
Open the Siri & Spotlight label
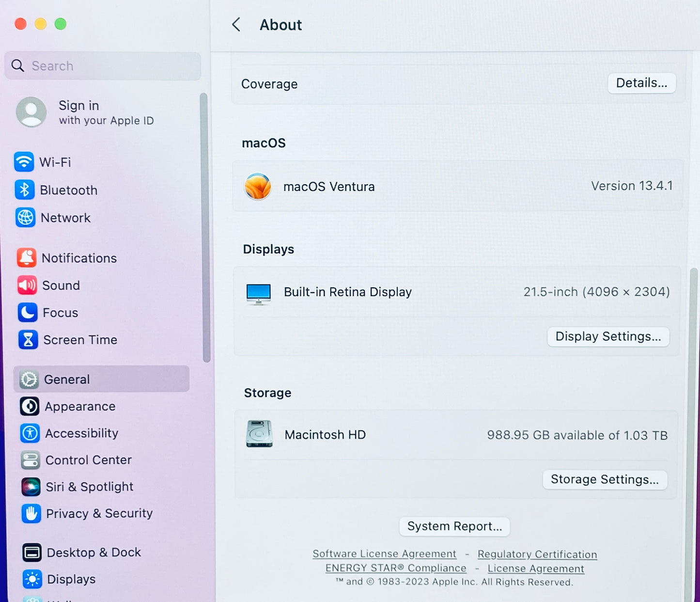(x=90, y=487)
